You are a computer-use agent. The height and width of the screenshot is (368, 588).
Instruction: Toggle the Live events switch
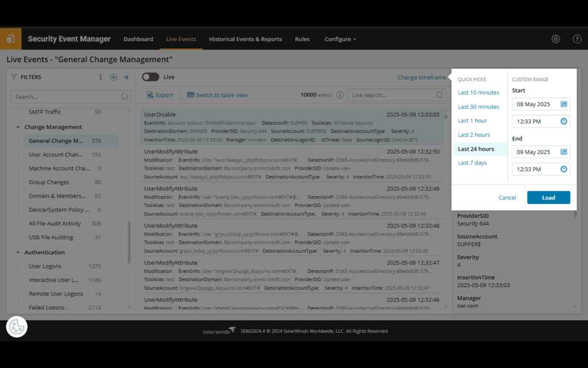(150, 76)
